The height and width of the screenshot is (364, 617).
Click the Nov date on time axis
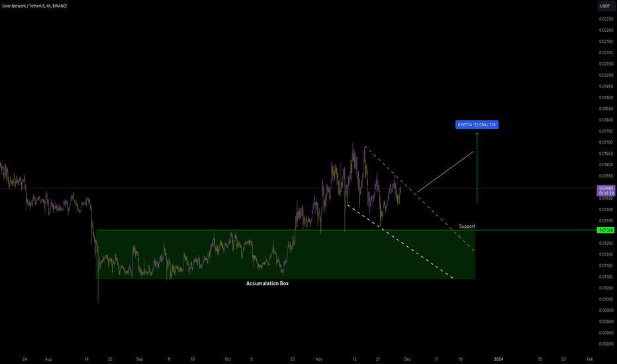(319, 359)
